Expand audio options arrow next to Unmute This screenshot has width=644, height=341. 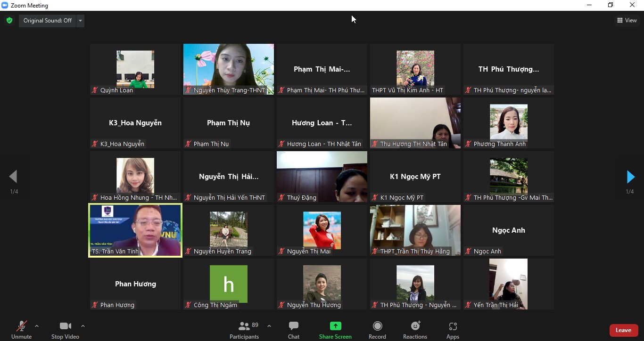click(x=37, y=326)
